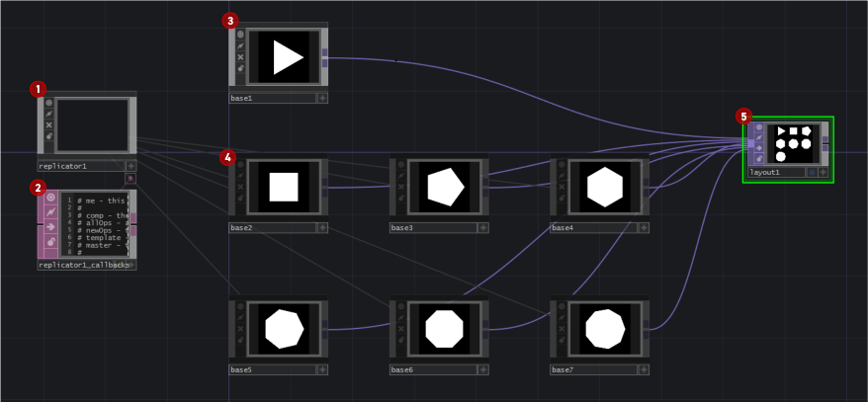Select base3 node's pentagon viewer thumbnail
The width and height of the screenshot is (868, 402).
tap(445, 187)
